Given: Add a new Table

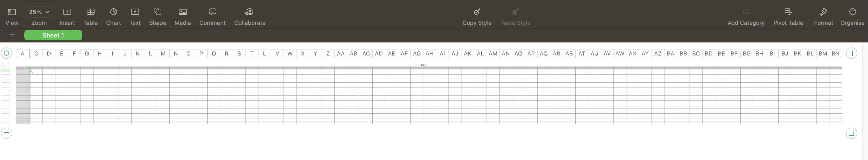Looking at the screenshot, I should pos(90,16).
